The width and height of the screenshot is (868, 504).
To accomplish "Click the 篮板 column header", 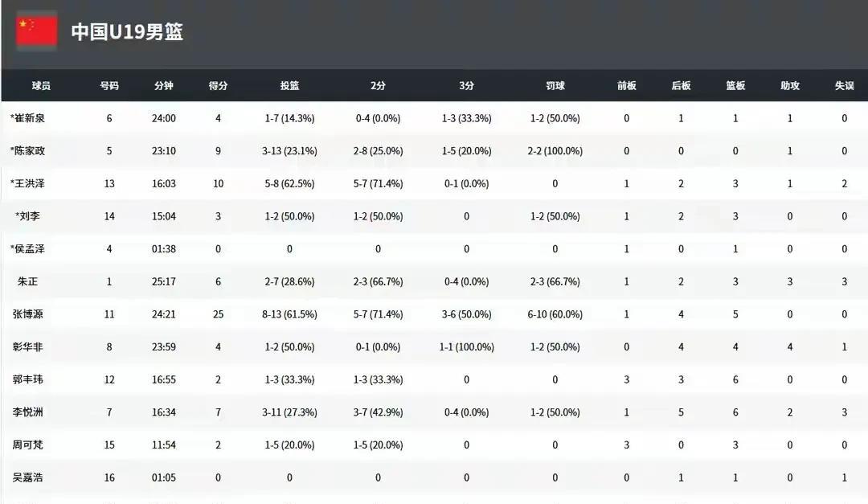I will (735, 85).
